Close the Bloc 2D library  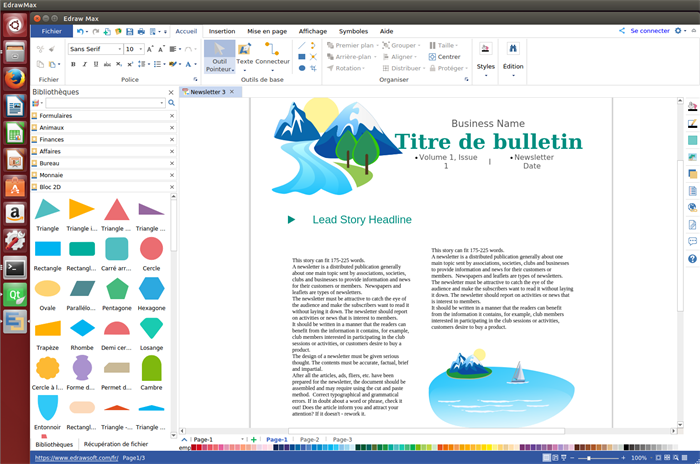(171, 186)
